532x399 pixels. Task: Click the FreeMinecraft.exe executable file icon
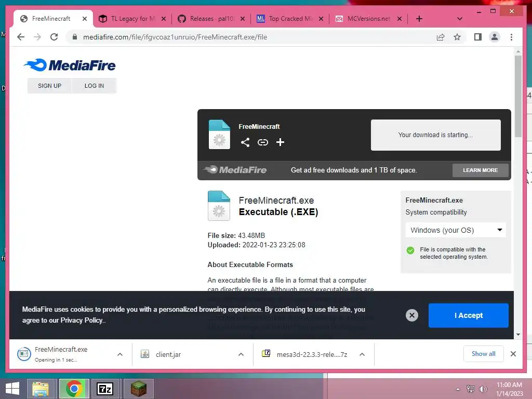pyautogui.click(x=219, y=206)
